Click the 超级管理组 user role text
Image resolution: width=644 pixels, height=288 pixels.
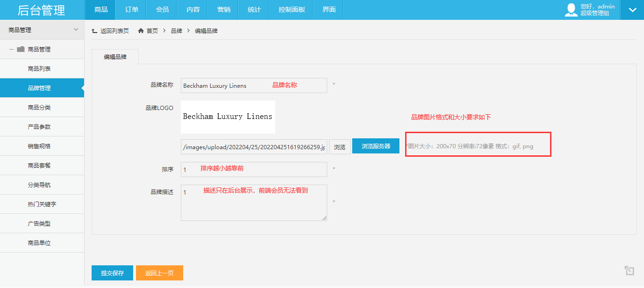point(595,13)
